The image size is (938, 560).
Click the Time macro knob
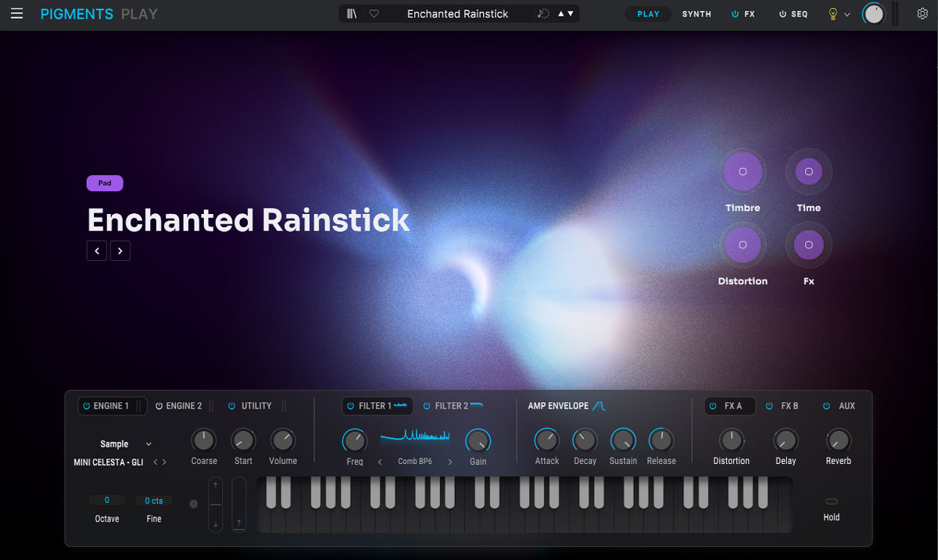click(808, 171)
